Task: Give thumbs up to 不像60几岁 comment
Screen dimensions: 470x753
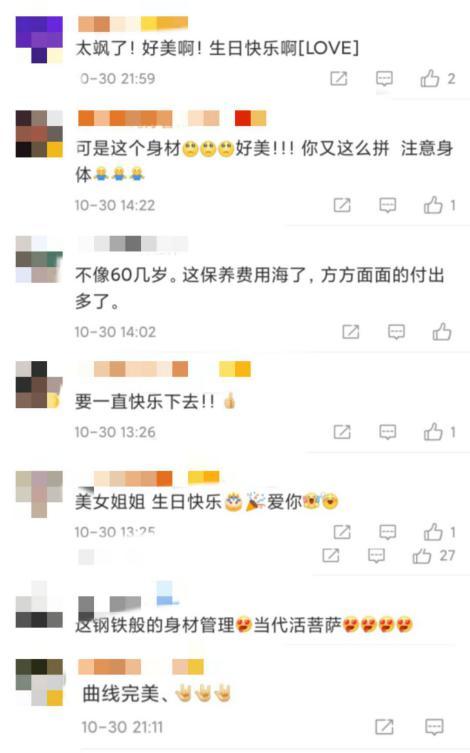Action: pos(442,331)
